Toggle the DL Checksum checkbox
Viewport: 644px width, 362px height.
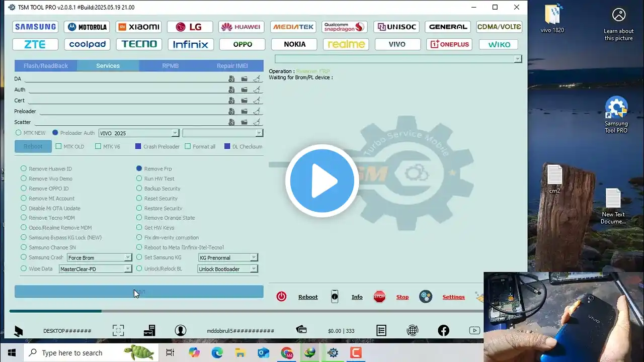[x=227, y=146]
